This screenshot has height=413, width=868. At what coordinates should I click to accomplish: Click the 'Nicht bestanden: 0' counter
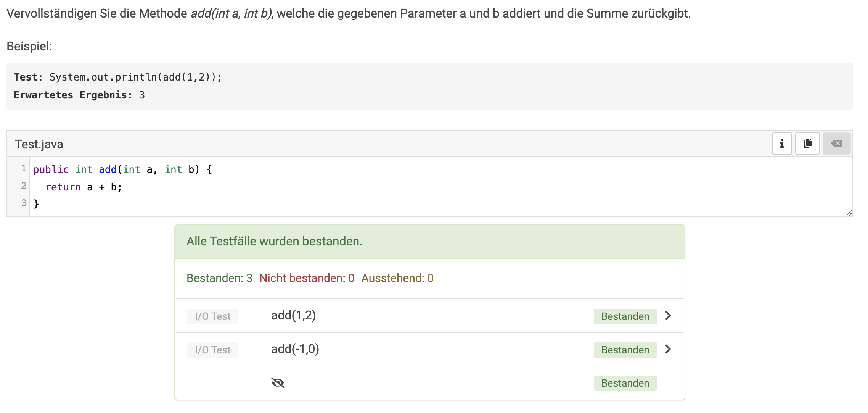[x=307, y=278]
